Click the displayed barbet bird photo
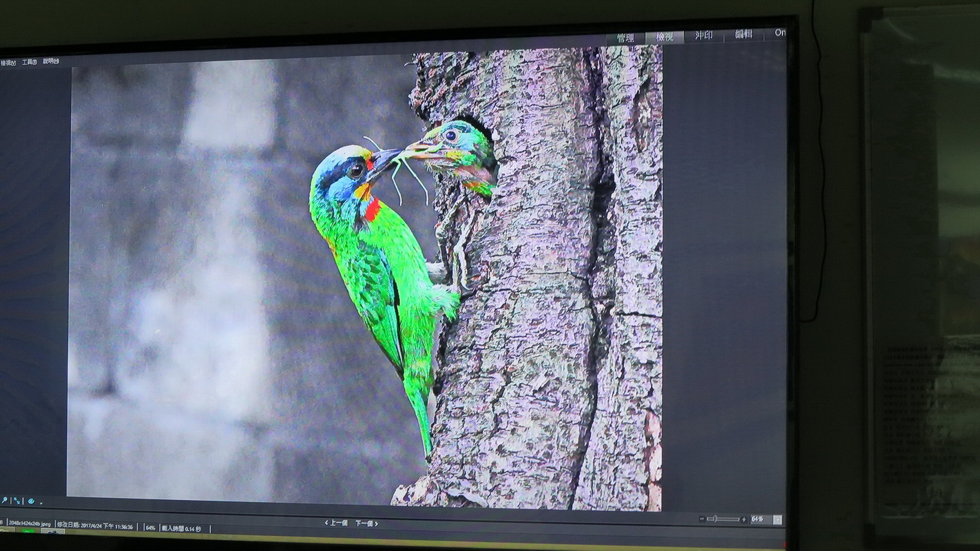 coord(365,279)
